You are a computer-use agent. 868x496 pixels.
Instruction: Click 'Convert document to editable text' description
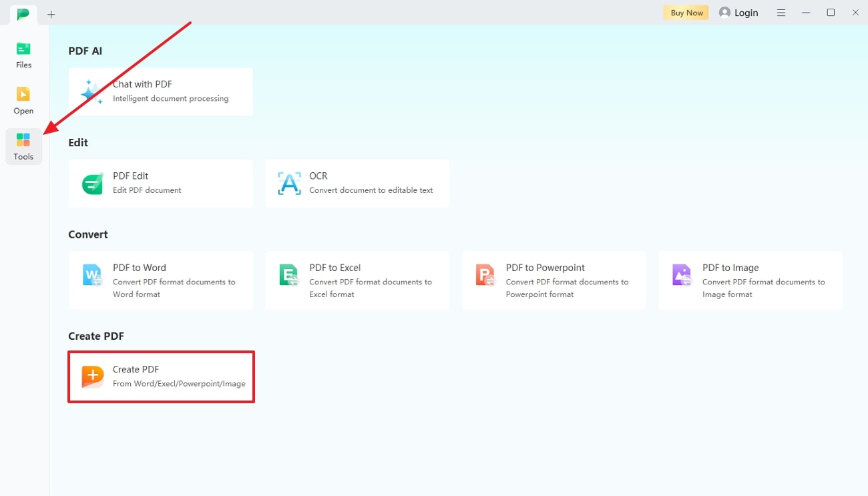click(x=371, y=190)
